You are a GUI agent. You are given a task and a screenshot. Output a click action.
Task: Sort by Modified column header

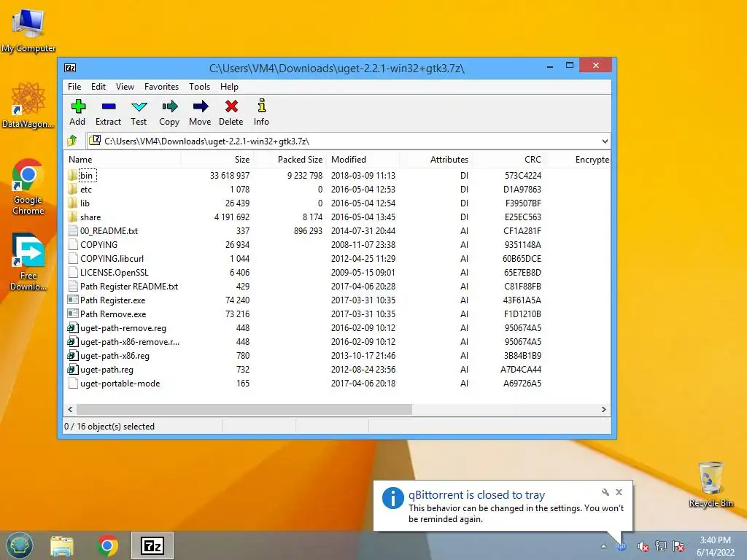point(363,160)
